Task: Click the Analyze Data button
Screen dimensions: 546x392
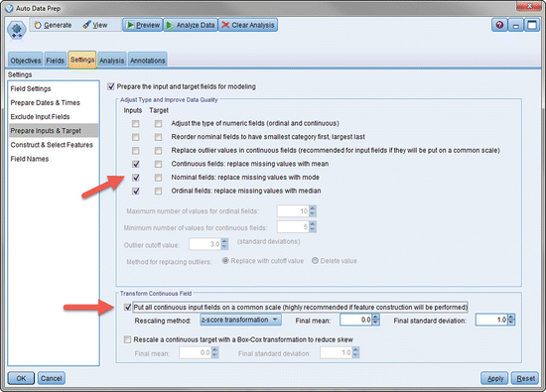Action: point(191,25)
